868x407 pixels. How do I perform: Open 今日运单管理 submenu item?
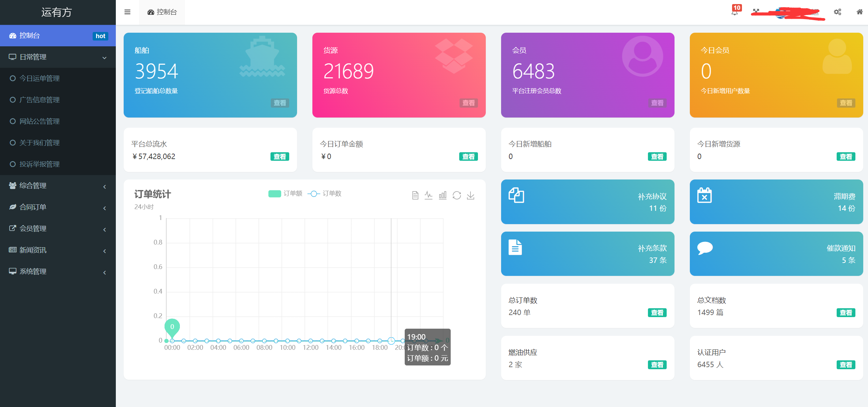tap(58, 79)
